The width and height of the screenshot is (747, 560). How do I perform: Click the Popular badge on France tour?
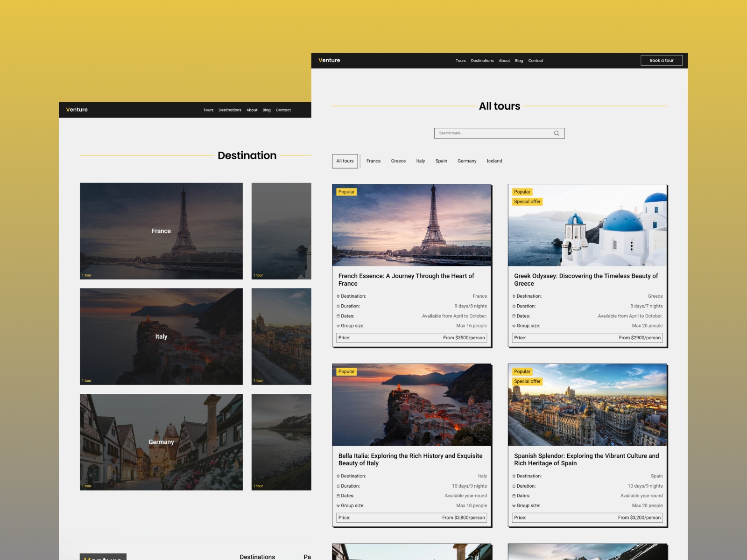[346, 192]
